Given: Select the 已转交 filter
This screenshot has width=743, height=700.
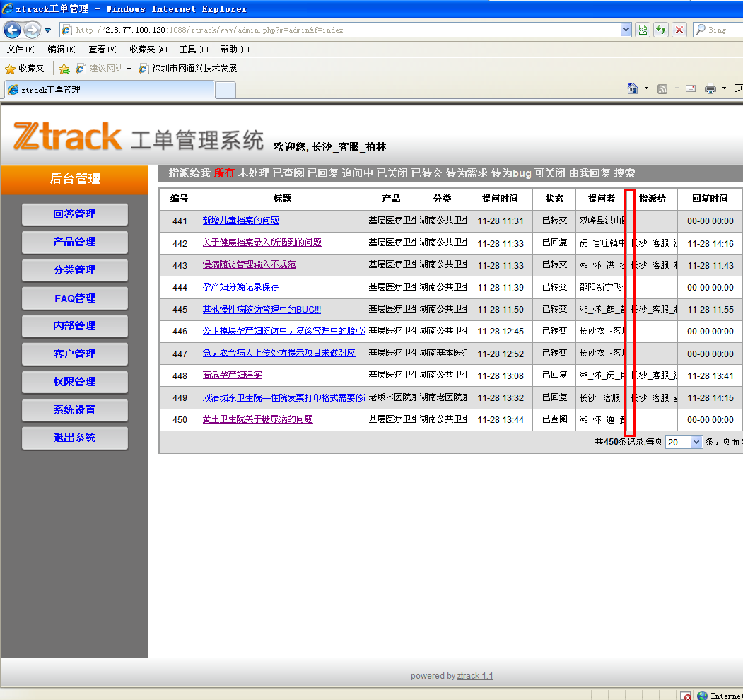Looking at the screenshot, I should coord(427,173).
